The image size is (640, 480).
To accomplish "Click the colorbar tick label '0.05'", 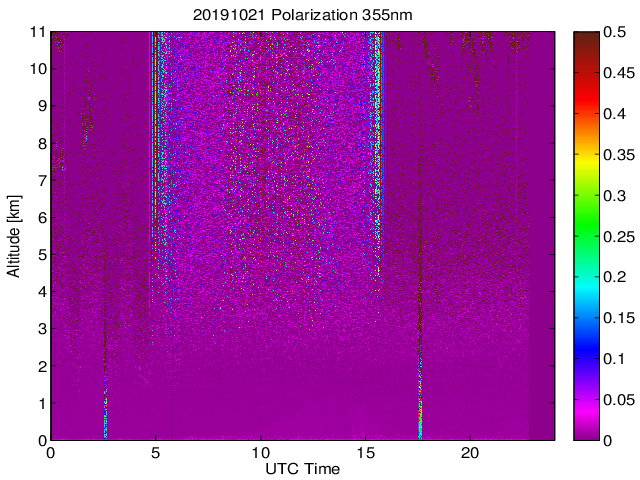I will [619, 400].
